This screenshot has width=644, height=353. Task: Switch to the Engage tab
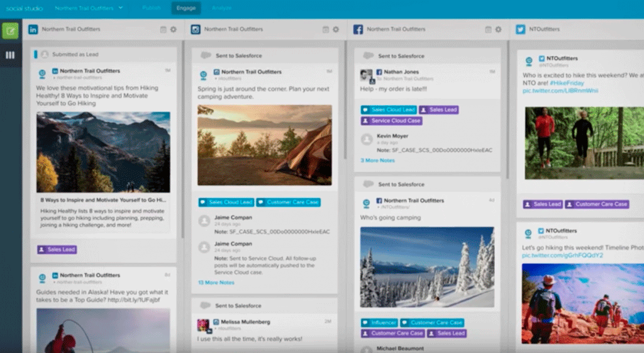(x=186, y=8)
